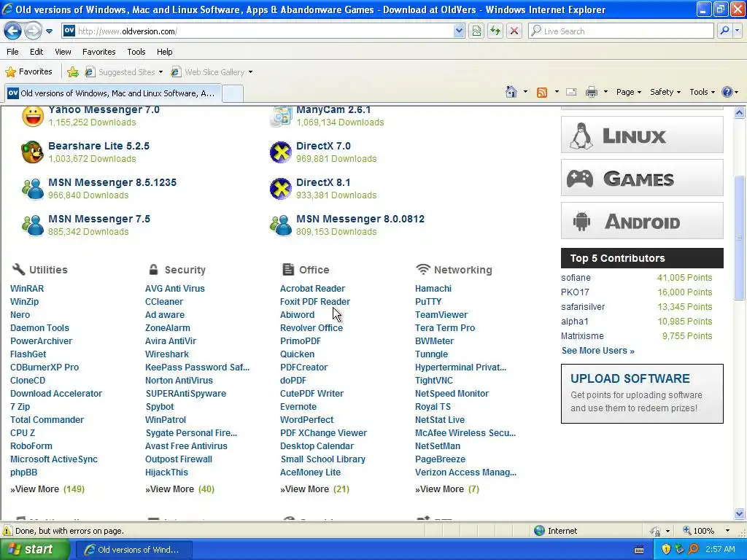Click the DirectX 8.1 icon
747x560 pixels.
point(281,189)
